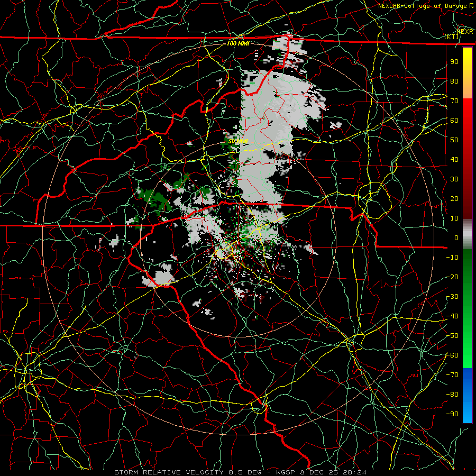Click the -20 knots scale value

click(452, 277)
